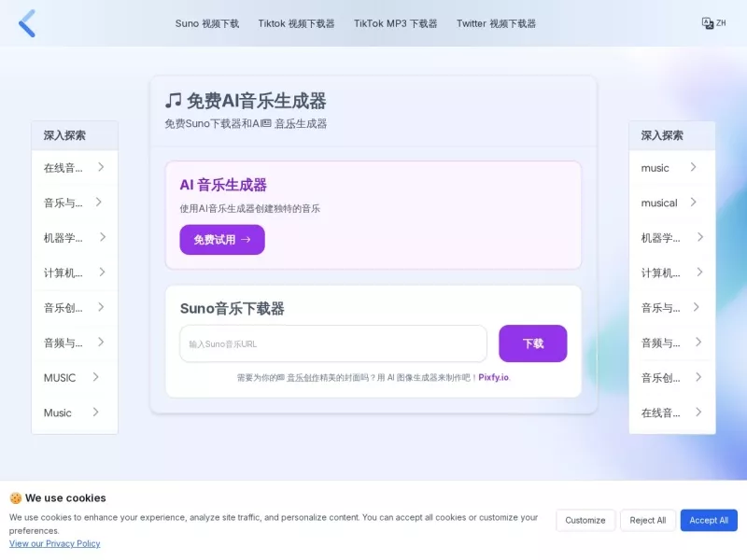Image resolution: width=747 pixels, height=560 pixels.
Task: Expand left sidebar MUSIC chevron
Action: (x=96, y=377)
